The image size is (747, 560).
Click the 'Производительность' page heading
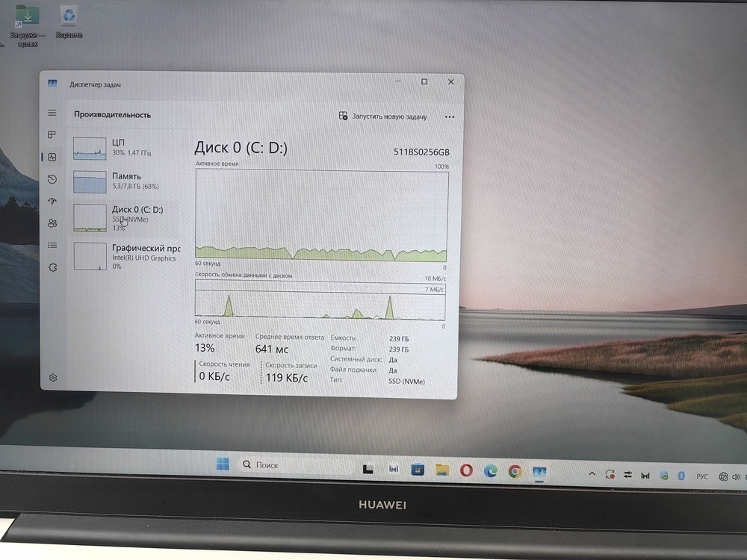[113, 115]
